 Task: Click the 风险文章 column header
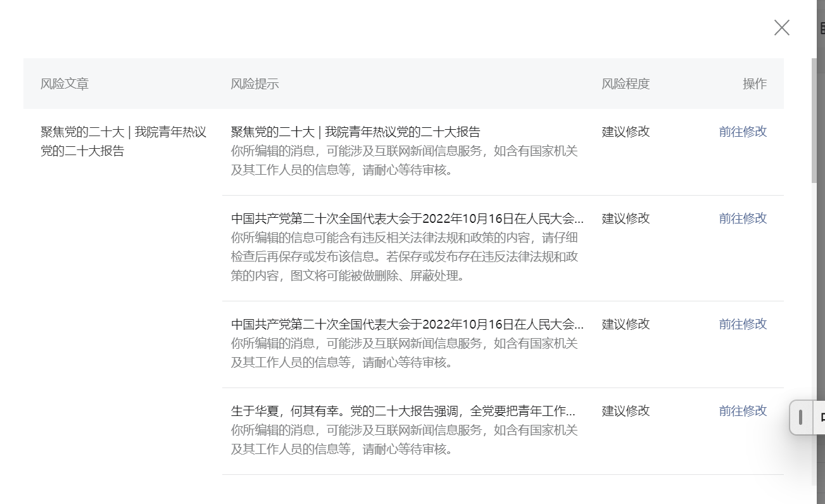(64, 84)
